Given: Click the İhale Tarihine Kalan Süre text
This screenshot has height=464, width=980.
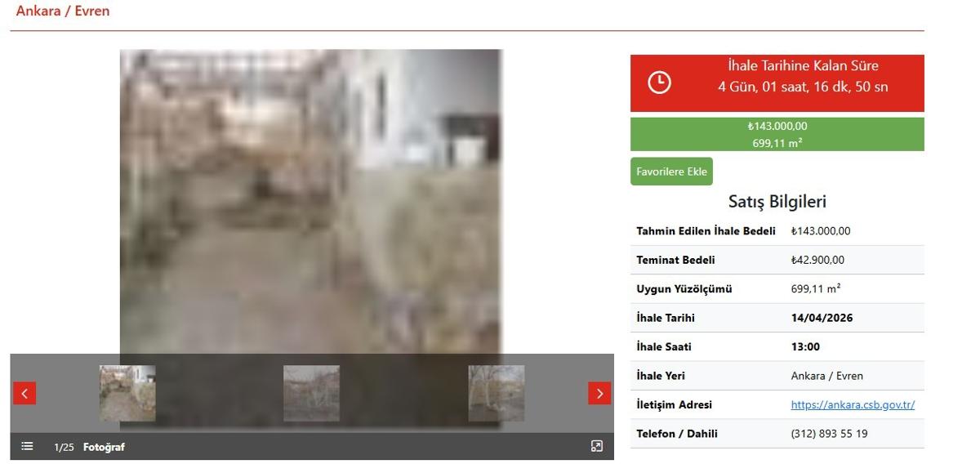Looking at the screenshot, I should tap(803, 65).
